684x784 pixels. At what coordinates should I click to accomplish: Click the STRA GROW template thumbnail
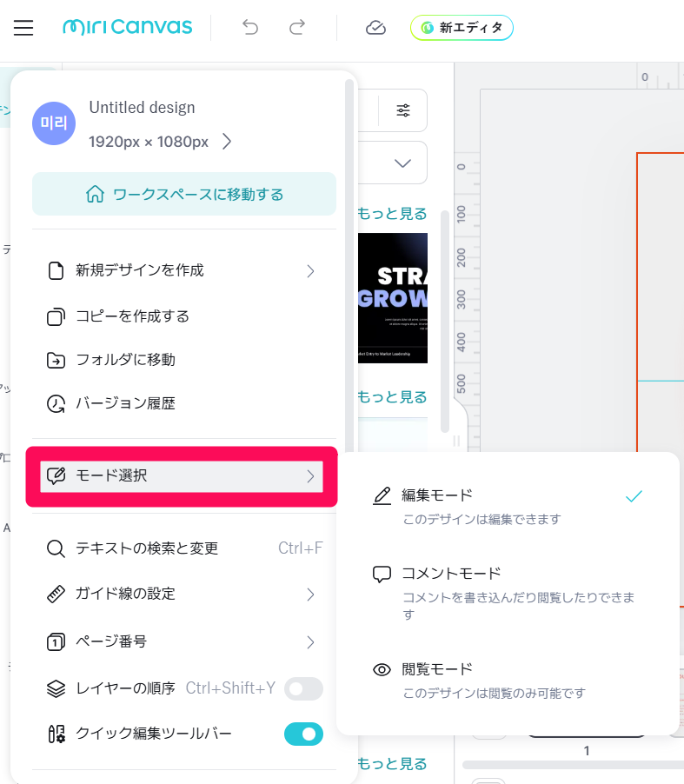coord(392,297)
